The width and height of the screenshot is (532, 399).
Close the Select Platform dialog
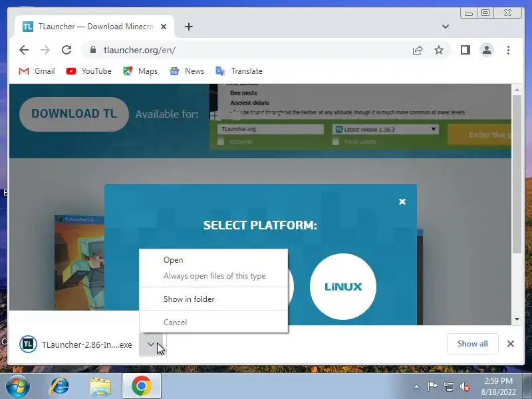click(402, 201)
